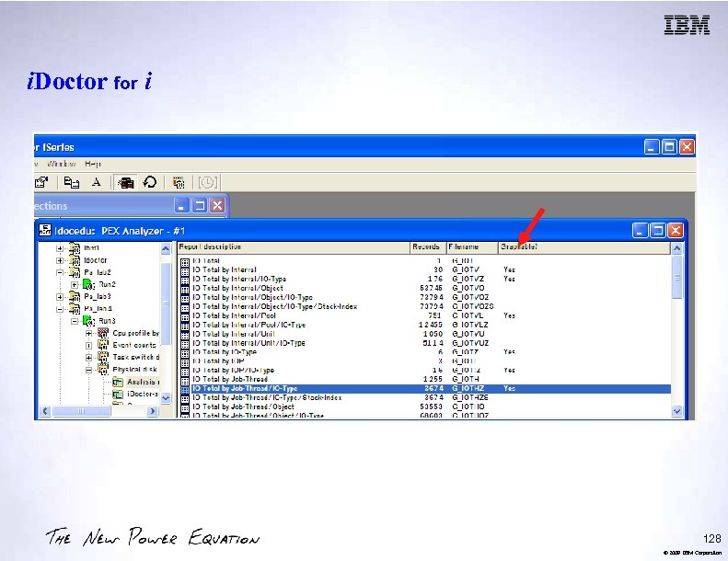Click the Pa_lab3 library folder icon

coord(75,296)
